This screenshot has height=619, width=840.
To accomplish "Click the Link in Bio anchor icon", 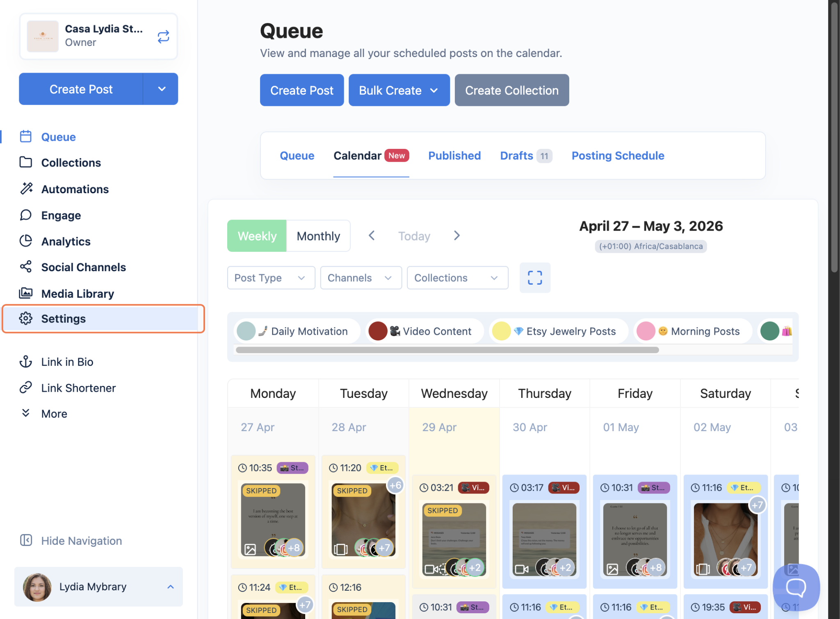I will [26, 362].
